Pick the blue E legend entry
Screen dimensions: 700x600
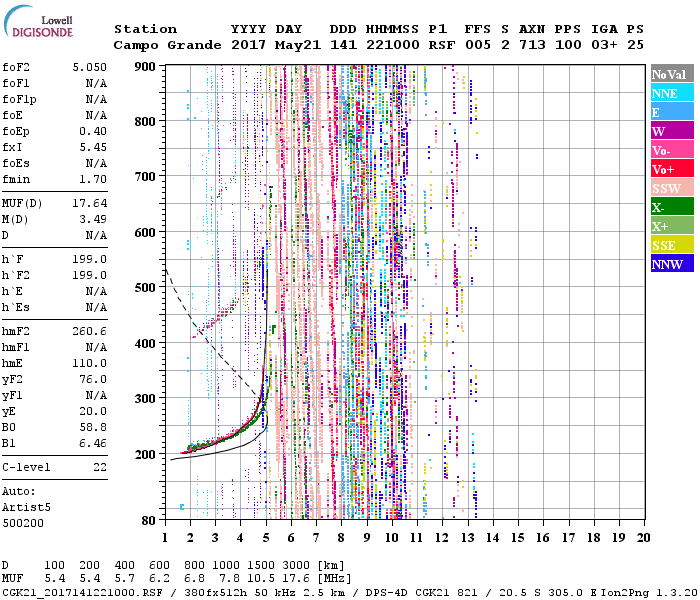[671, 112]
